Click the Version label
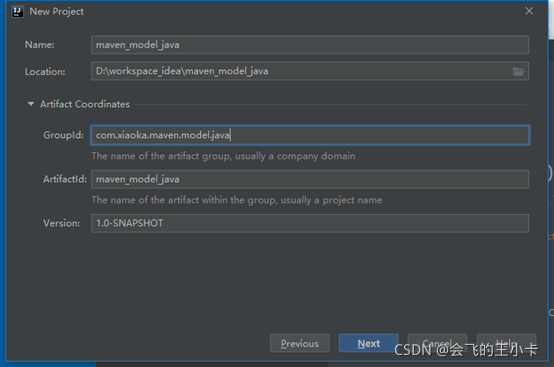 [x=61, y=223]
